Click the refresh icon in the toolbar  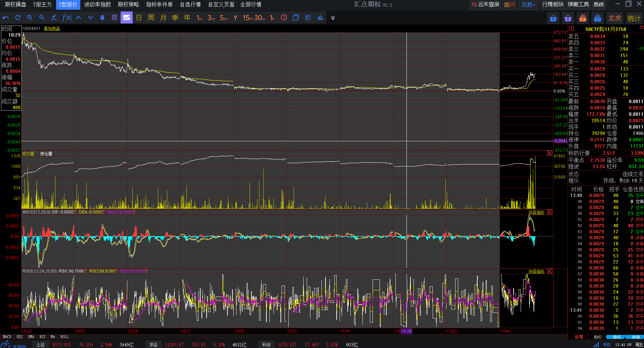coord(18,18)
